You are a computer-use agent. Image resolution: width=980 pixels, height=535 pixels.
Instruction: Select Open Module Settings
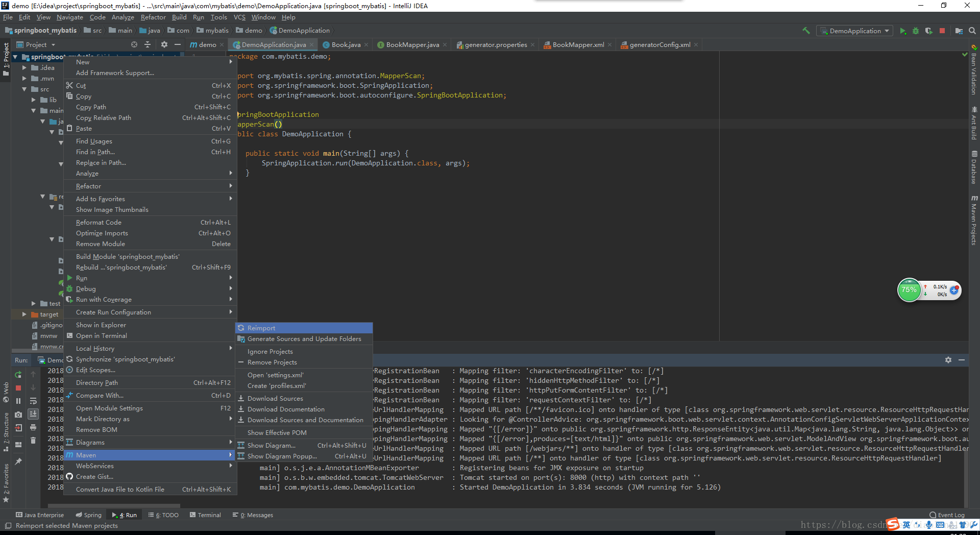point(150,408)
